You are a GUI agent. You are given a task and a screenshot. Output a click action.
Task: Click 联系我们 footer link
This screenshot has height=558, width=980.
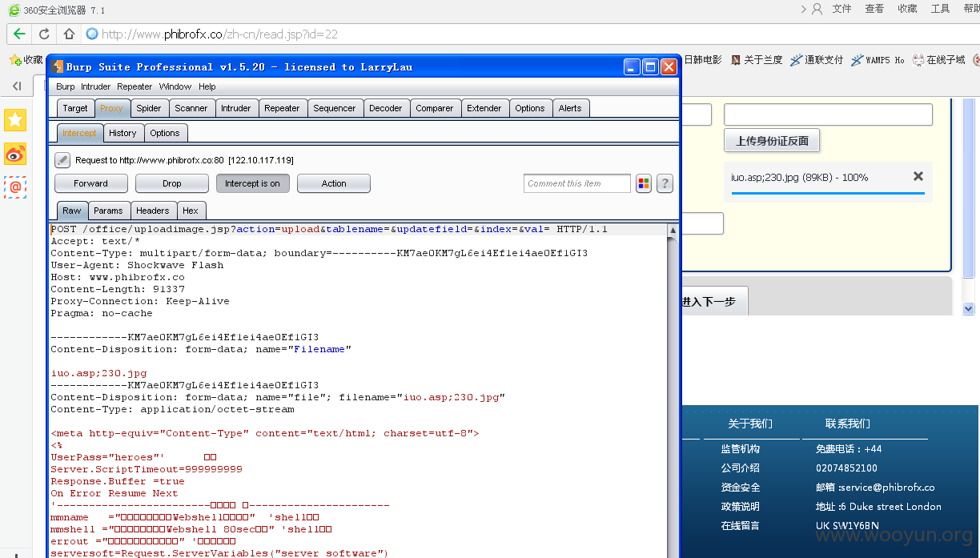pos(848,424)
